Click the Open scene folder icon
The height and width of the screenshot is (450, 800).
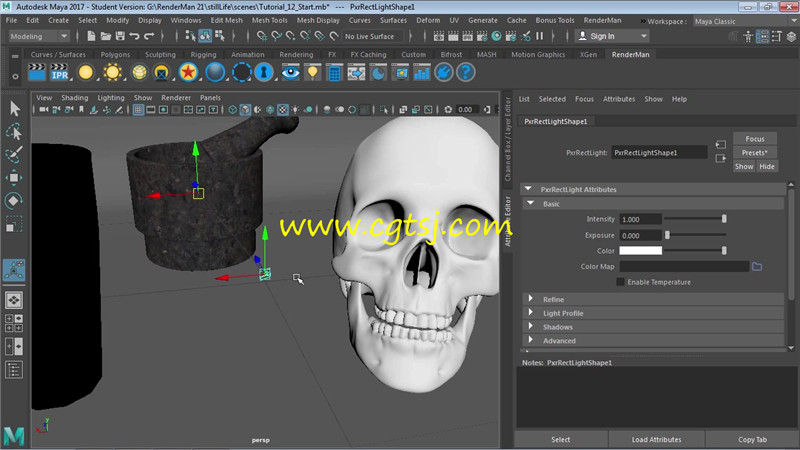tap(106, 36)
